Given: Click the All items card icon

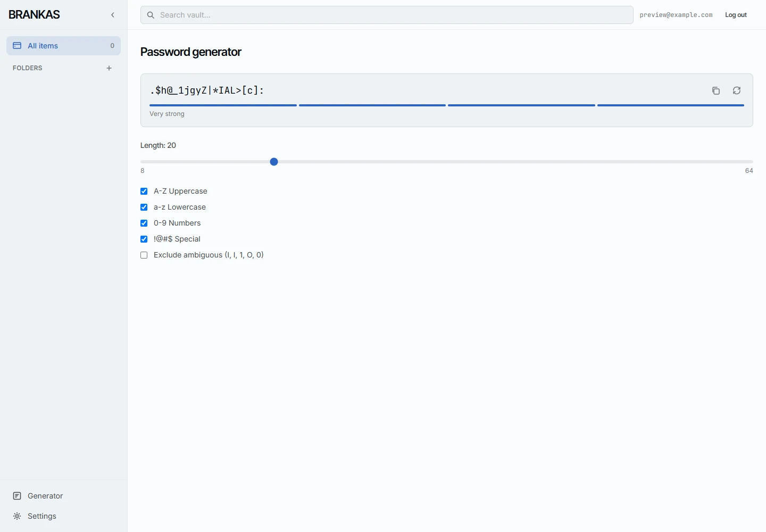Looking at the screenshot, I should click(17, 46).
